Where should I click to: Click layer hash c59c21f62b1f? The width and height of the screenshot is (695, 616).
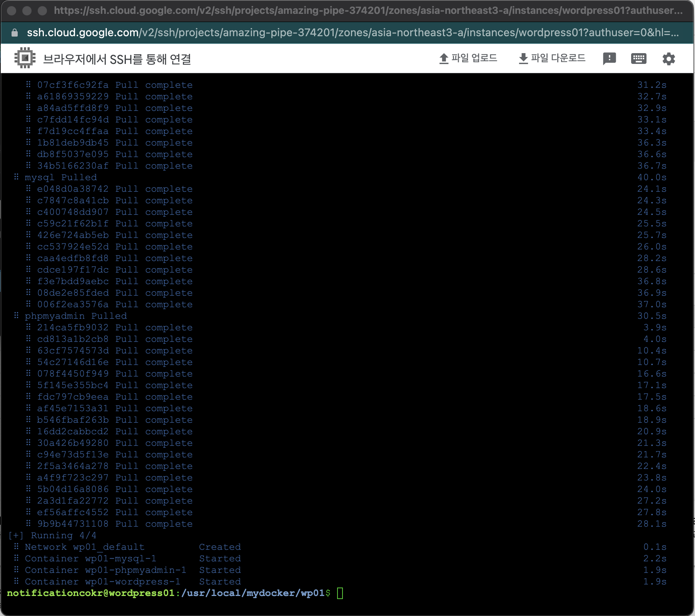coord(73,224)
